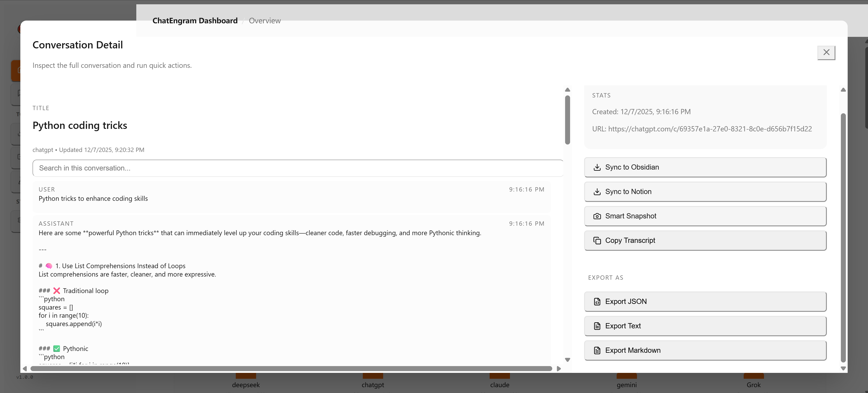This screenshot has width=868, height=393.
Task: Click inside the conversation search field
Action: tap(298, 168)
